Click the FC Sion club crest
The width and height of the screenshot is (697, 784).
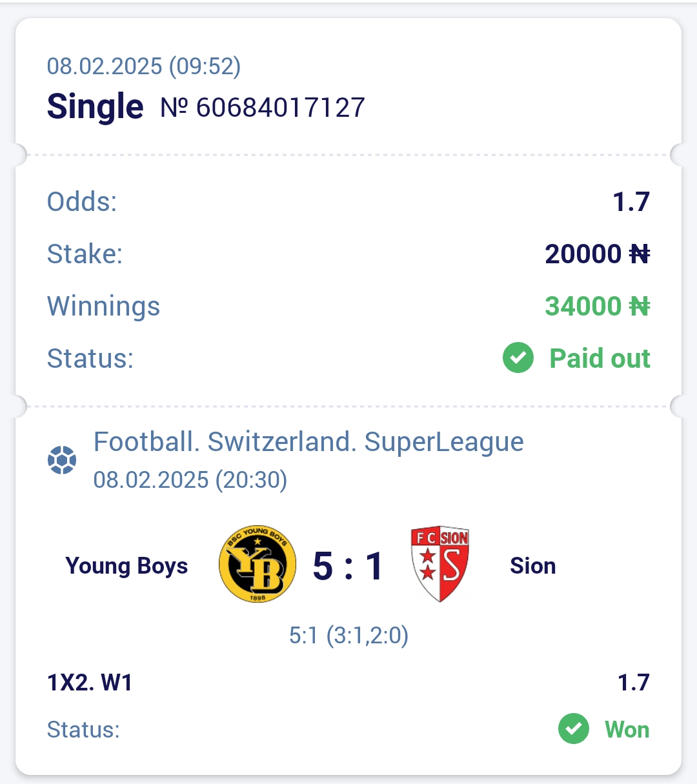[x=440, y=564]
